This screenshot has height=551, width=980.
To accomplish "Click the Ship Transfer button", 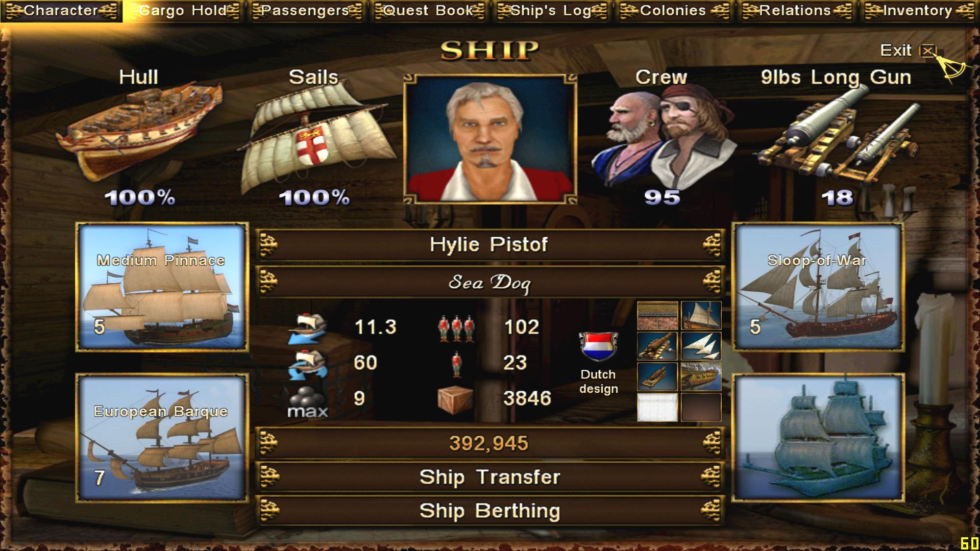I will (x=490, y=477).
